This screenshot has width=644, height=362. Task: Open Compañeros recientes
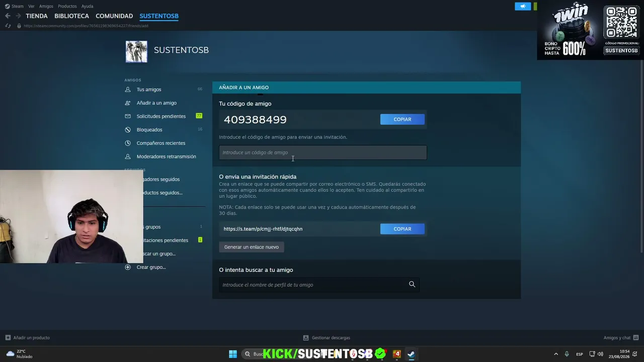click(x=161, y=143)
